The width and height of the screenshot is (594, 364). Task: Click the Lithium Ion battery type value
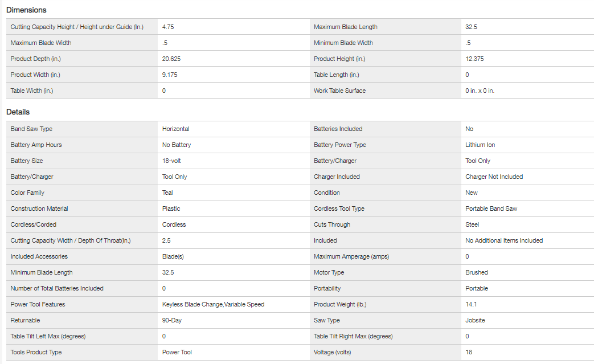[x=480, y=145]
